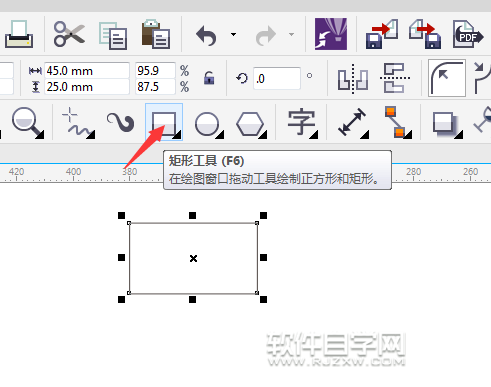Toggle the round corner option

click(x=447, y=78)
